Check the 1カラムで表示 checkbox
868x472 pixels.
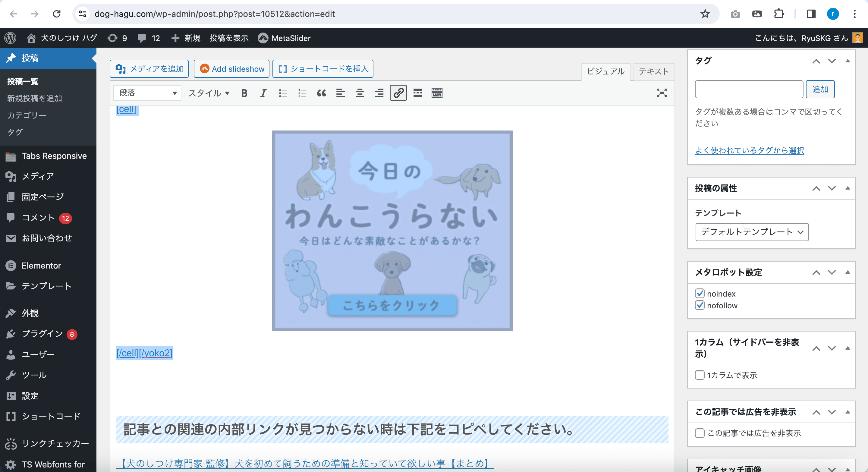point(700,375)
